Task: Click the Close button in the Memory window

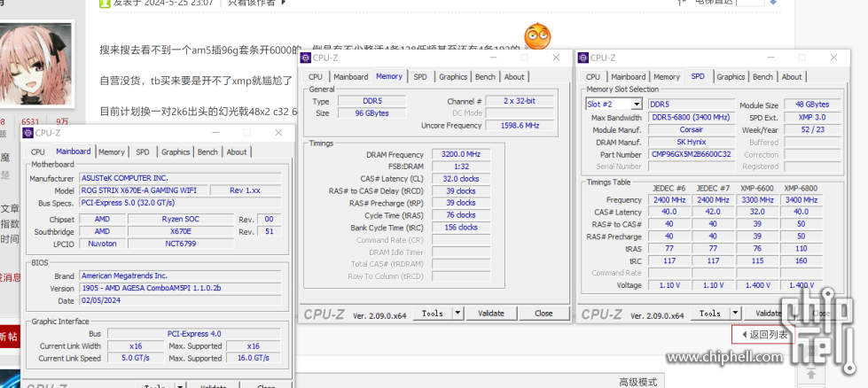Action: [x=543, y=314]
